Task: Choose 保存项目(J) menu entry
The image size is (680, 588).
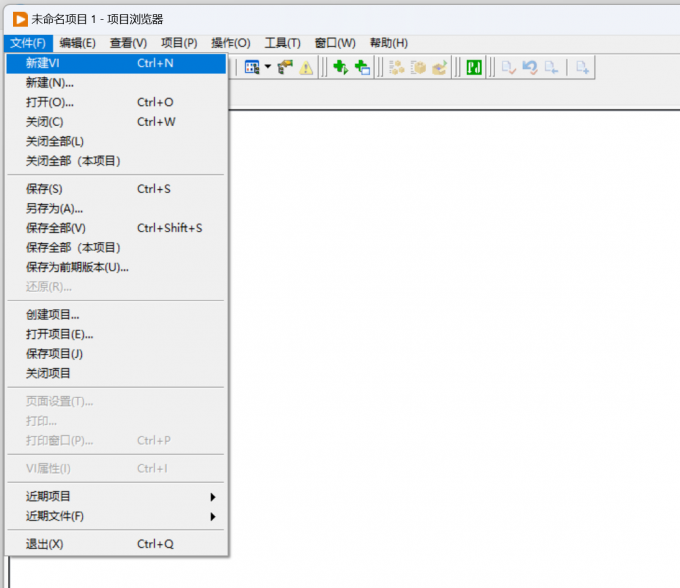Action: point(116,354)
